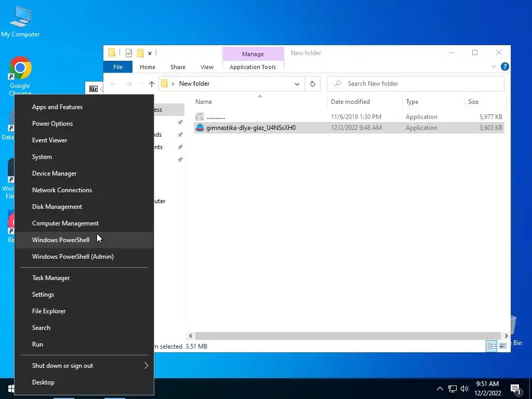Click the 7z icon of background window

[x=94, y=89]
